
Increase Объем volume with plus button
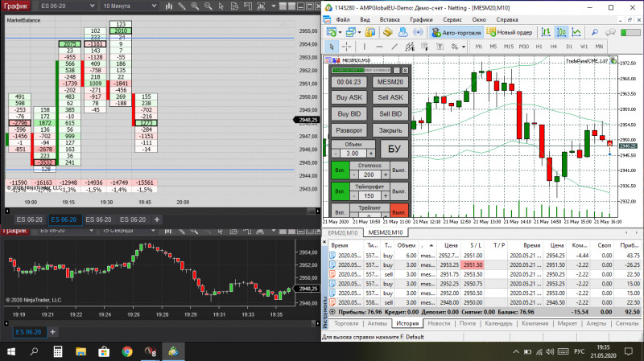tap(370, 154)
